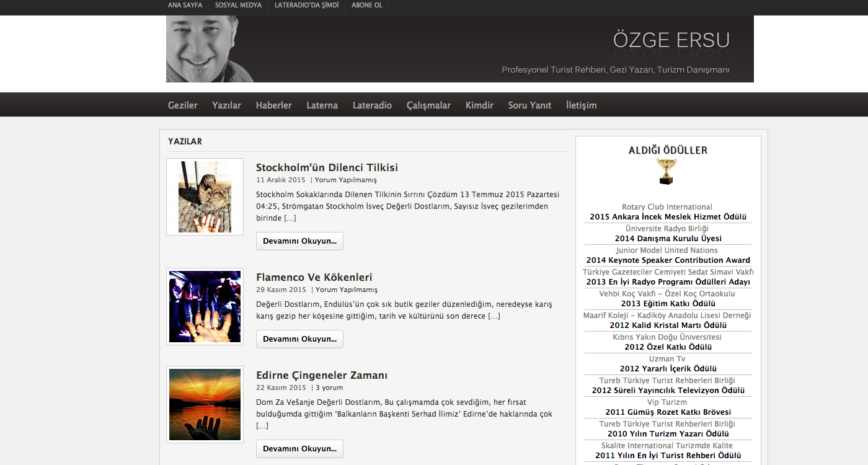Click the Flamenco article thumbnail
Screen dimensions: 868x465
pyautogui.click(x=205, y=306)
